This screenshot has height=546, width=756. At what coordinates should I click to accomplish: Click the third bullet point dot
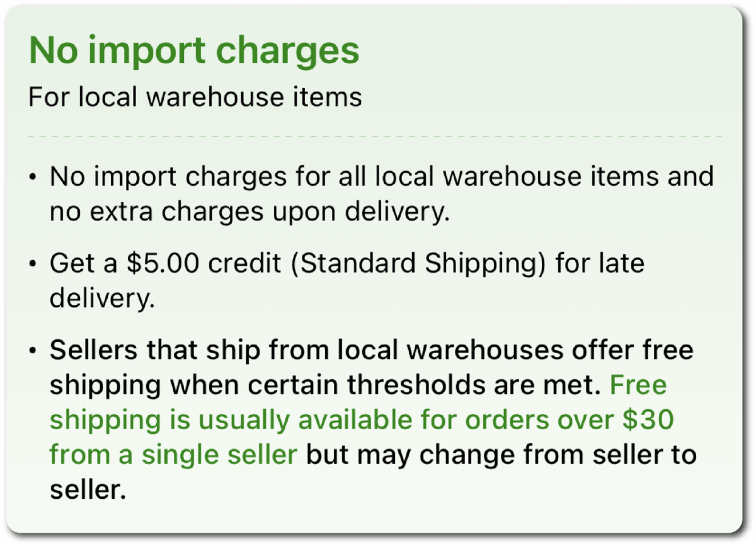[33, 351]
